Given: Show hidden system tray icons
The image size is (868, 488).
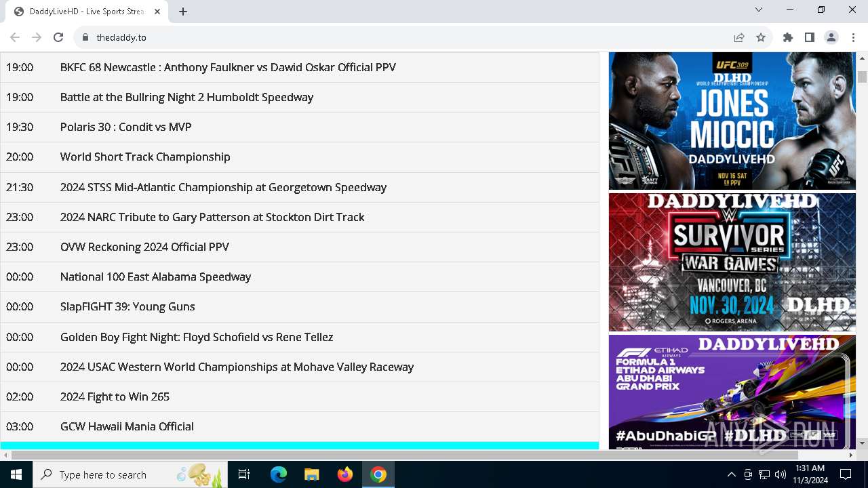Looking at the screenshot, I should [731, 474].
